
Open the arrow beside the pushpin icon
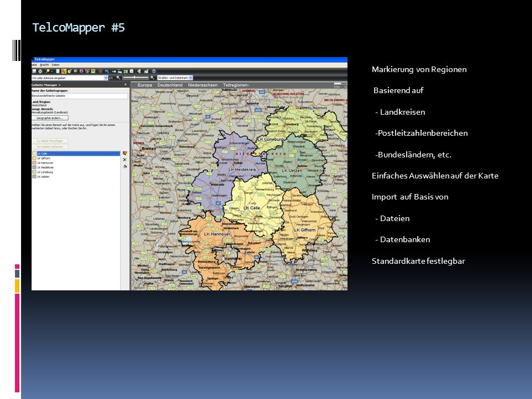point(52,71)
